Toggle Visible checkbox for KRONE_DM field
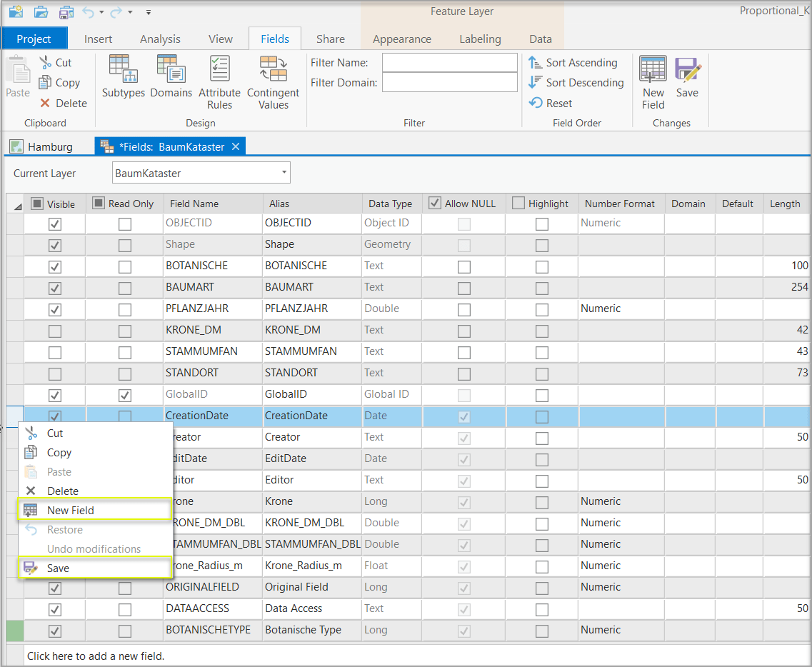 (55, 331)
